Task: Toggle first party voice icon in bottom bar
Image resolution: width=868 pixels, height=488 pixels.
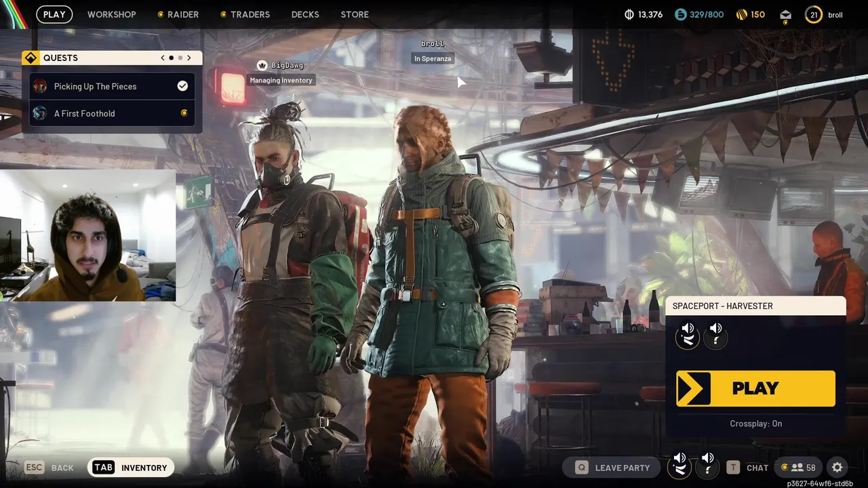Action: pyautogui.click(x=679, y=465)
